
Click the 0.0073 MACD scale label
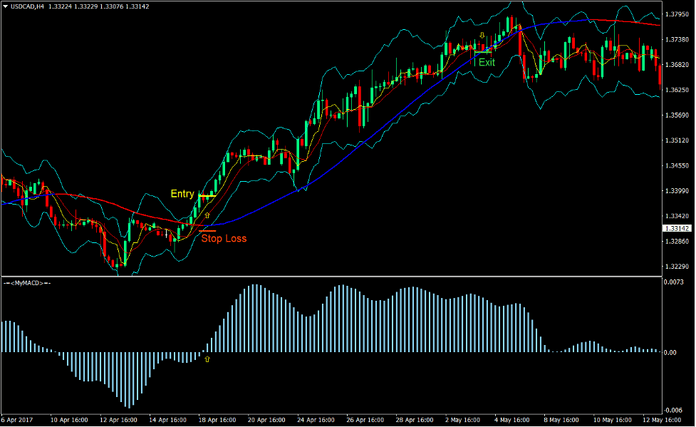674,282
